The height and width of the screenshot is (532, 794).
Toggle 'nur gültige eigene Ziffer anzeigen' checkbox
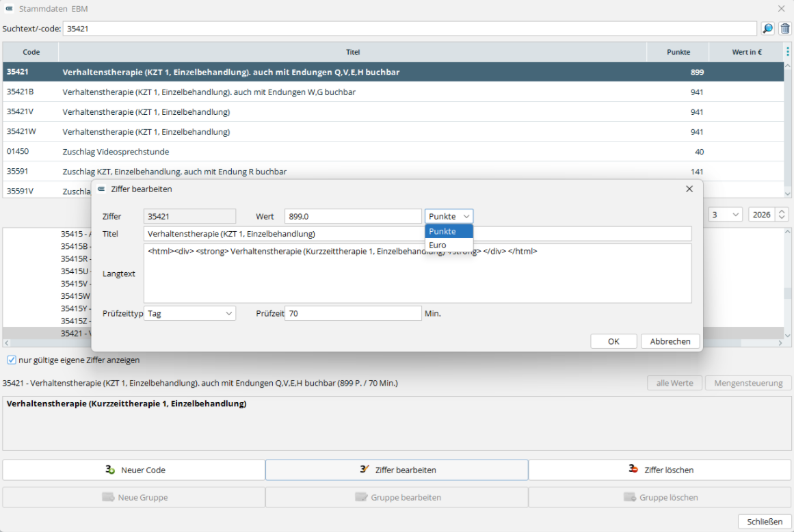coord(12,360)
